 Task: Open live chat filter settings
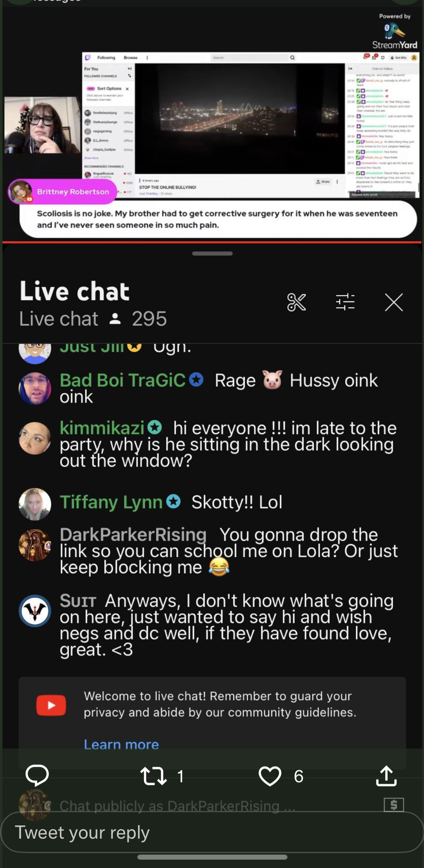345,302
